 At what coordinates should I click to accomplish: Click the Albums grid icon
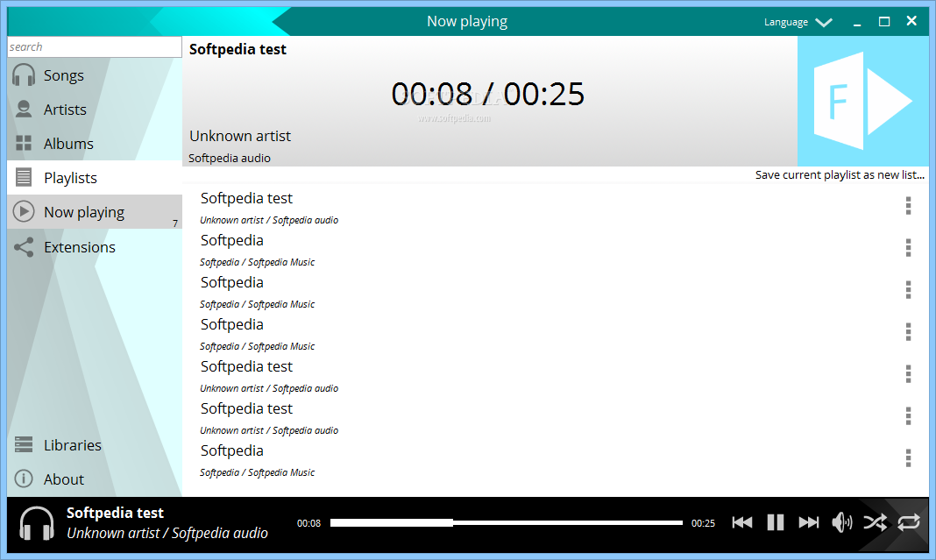pos(24,143)
